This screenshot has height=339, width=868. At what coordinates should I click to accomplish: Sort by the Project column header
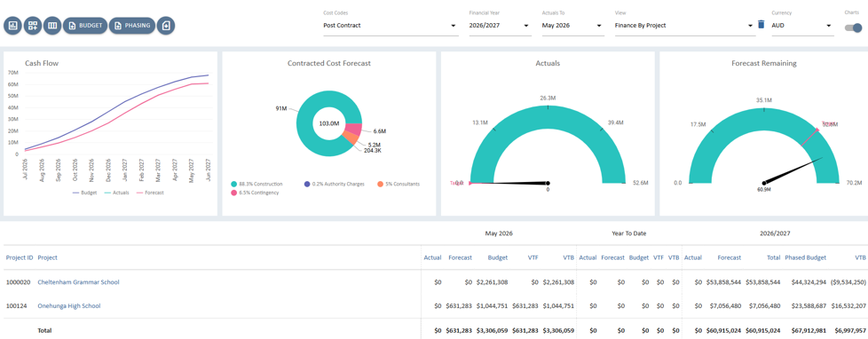[x=48, y=257]
